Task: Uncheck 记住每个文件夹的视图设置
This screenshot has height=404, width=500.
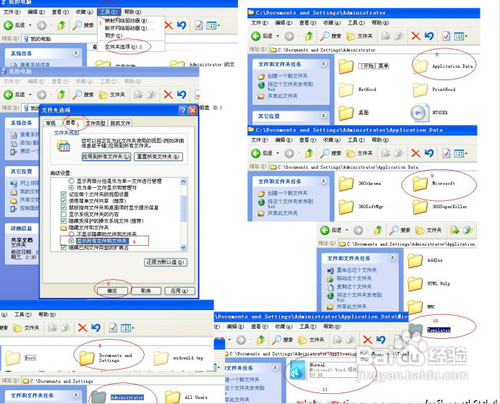Action: pyautogui.click(x=64, y=194)
